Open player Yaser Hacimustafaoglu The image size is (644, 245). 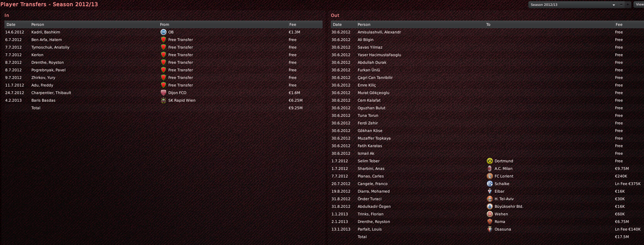pyautogui.click(x=379, y=55)
